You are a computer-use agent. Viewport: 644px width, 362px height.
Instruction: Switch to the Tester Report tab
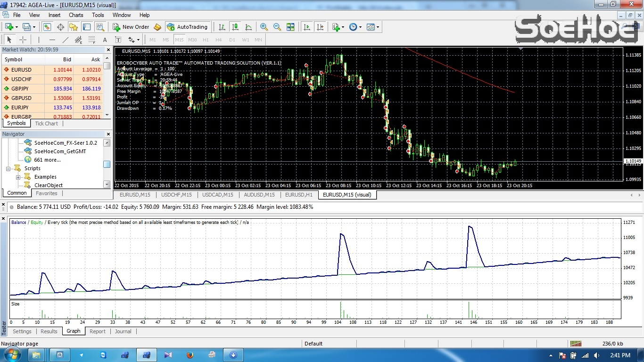tap(98, 331)
